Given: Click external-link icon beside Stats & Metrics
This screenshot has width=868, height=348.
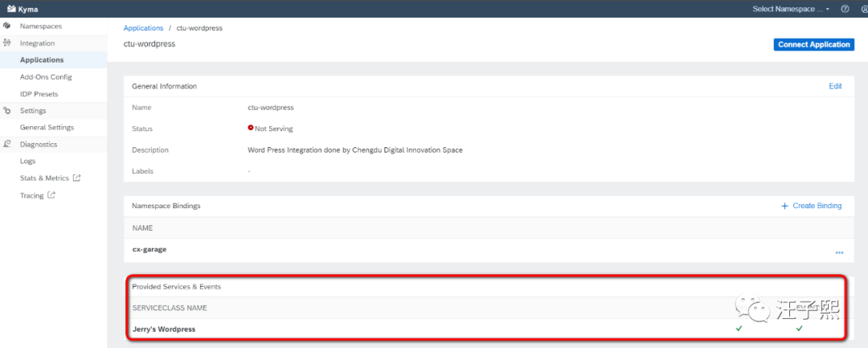Looking at the screenshot, I should [77, 178].
